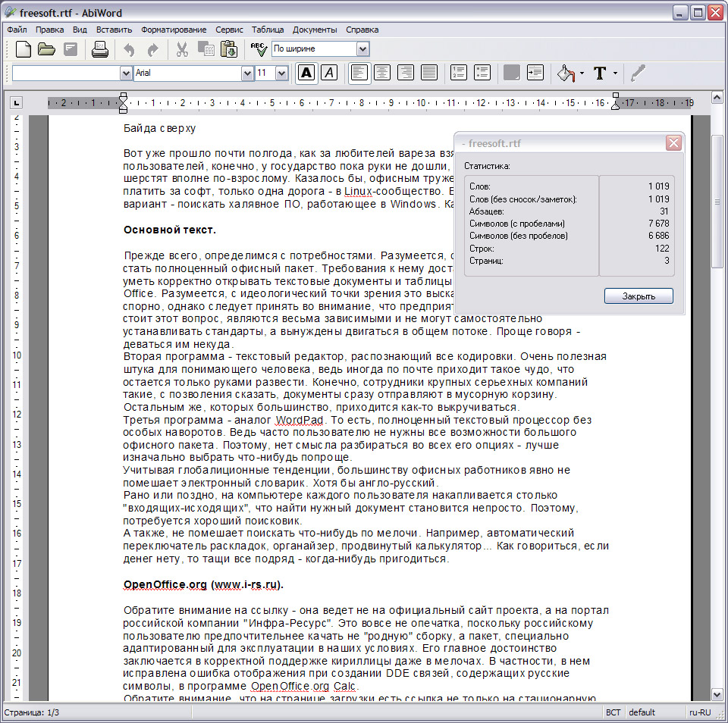The image size is (728, 723).
Task: Copy selection with the copy icon
Action: point(206,49)
